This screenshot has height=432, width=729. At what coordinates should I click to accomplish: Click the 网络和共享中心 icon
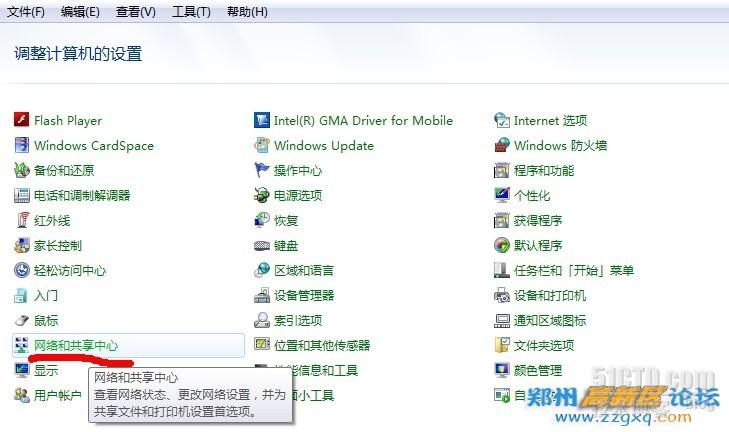tap(21, 346)
